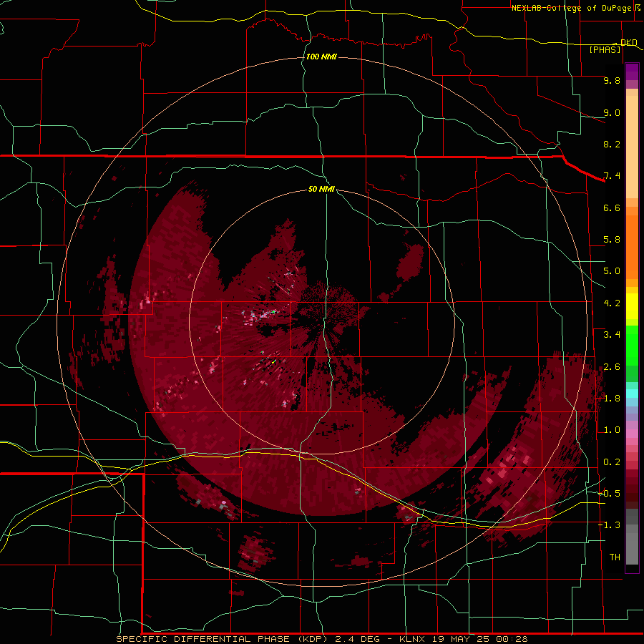This screenshot has height=644, width=644.
Task: Click the '100 NMI' range ring label
Action: coord(321,57)
